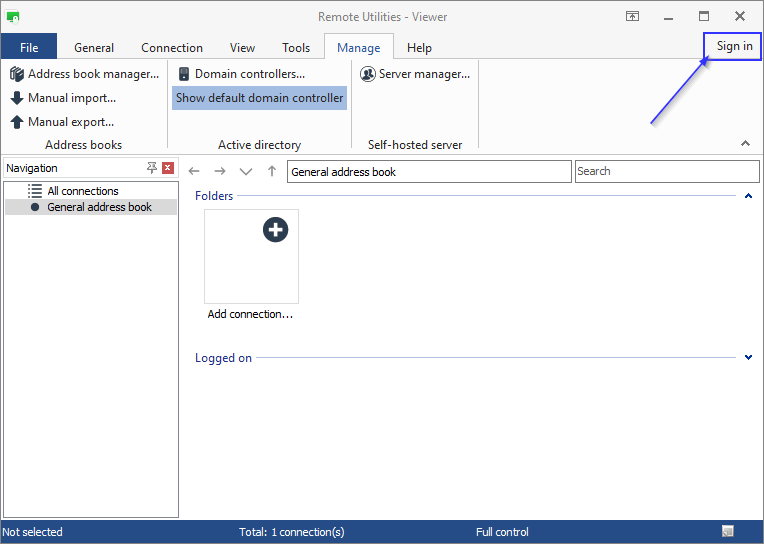Navigate back with the left arrow
Viewport: 764px width, 544px height.
click(195, 172)
